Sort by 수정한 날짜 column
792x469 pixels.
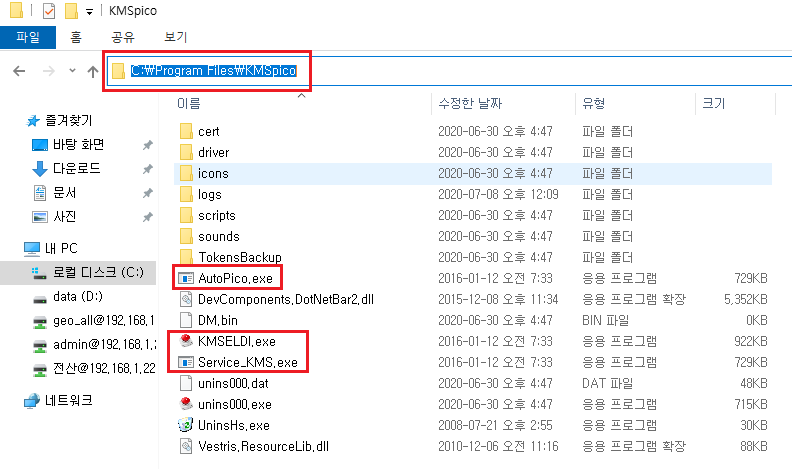470,103
